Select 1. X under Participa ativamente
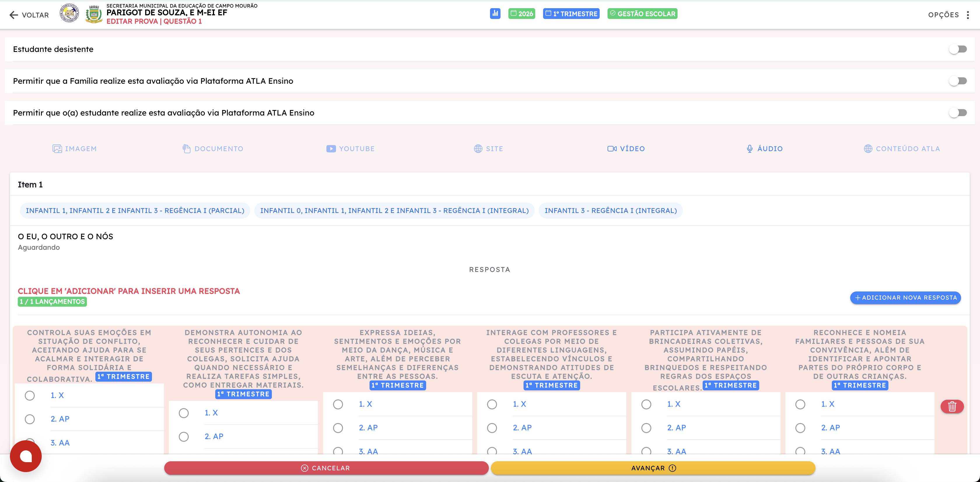The image size is (980, 482). 646,404
